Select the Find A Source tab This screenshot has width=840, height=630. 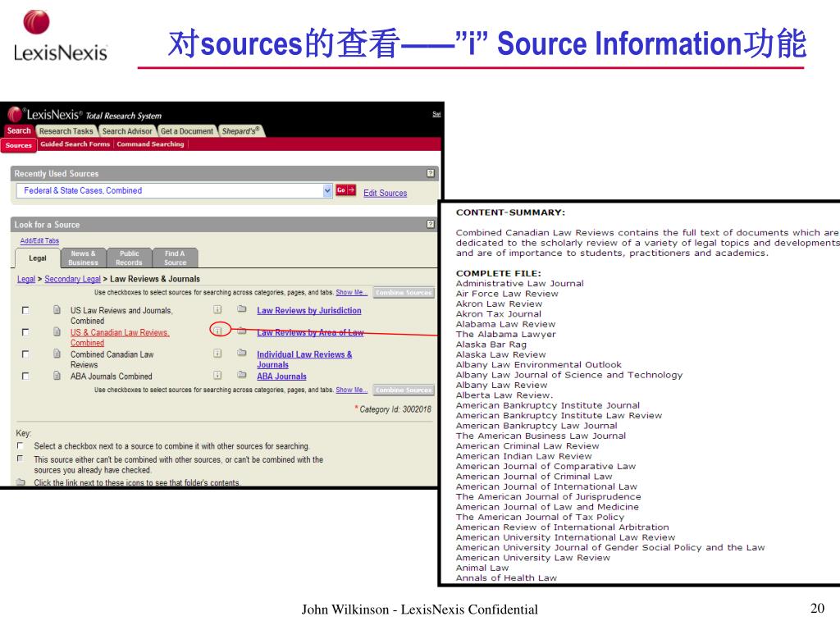click(x=176, y=258)
